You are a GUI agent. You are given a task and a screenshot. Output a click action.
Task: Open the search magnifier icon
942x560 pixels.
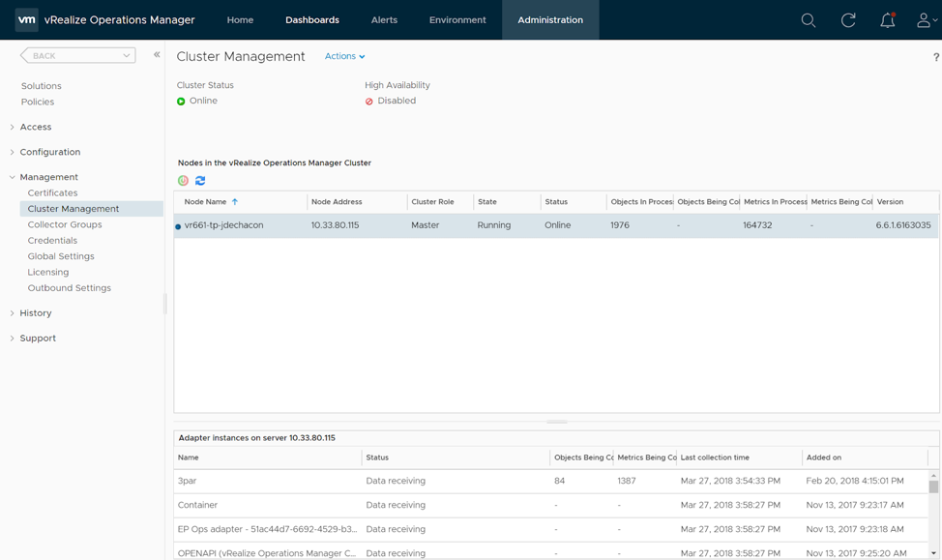(x=809, y=20)
